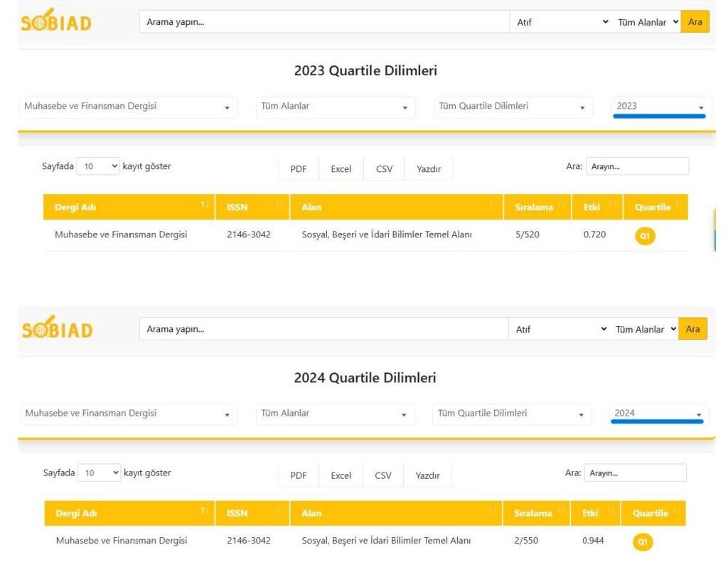Sort by ISSN column in the 2024 table
The height and width of the screenshot is (572, 728).
click(252, 513)
